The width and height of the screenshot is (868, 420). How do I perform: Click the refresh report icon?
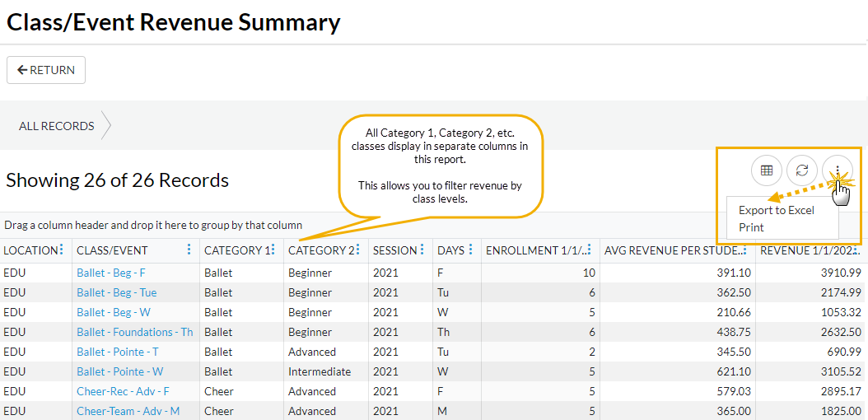(x=802, y=170)
